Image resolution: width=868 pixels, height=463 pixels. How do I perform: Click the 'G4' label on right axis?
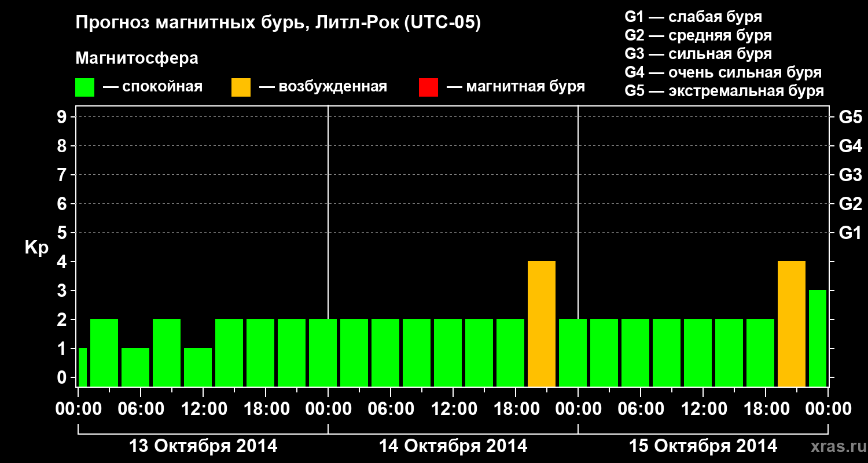[x=850, y=146]
